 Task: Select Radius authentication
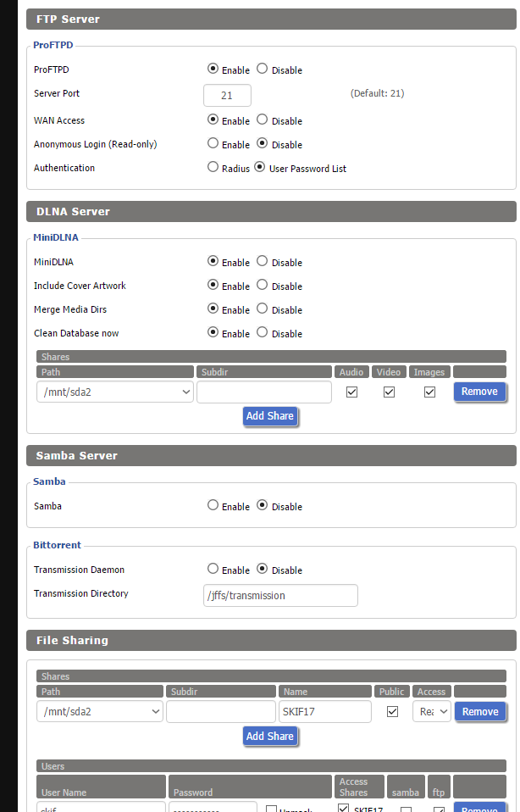213,168
